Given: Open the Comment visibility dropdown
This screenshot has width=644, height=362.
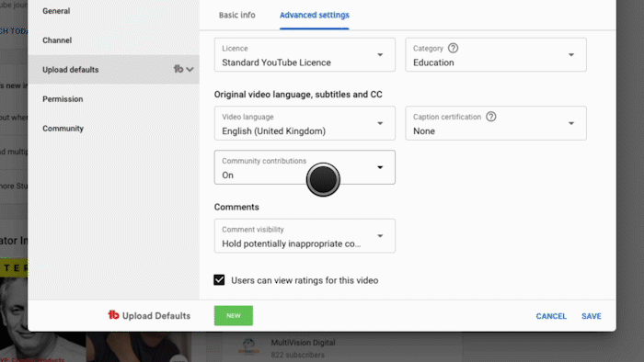Looking at the screenshot, I should 305,236.
